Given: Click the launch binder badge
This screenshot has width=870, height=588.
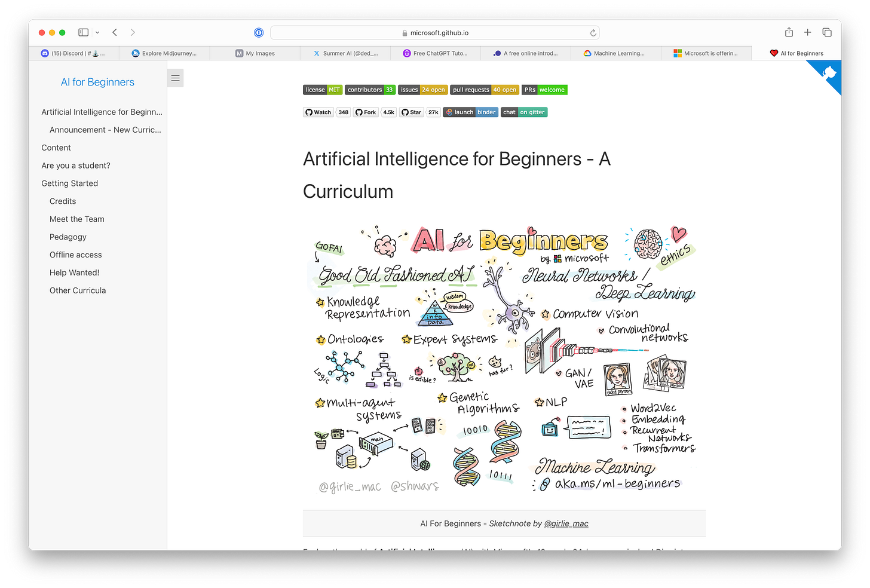Looking at the screenshot, I should (x=470, y=112).
